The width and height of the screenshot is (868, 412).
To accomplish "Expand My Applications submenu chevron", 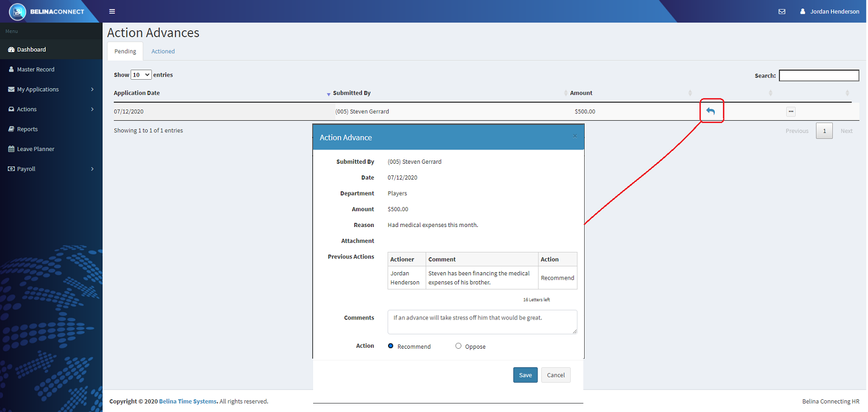I will (92, 89).
